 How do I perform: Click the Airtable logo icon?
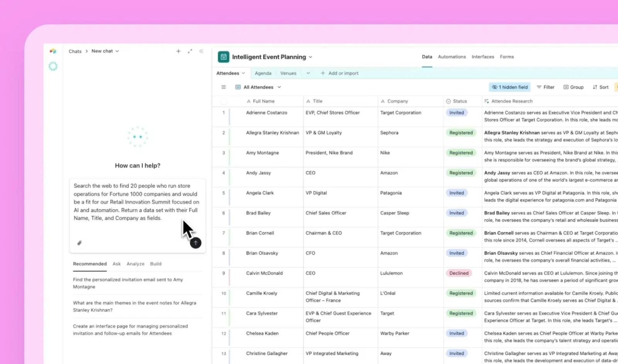click(53, 51)
